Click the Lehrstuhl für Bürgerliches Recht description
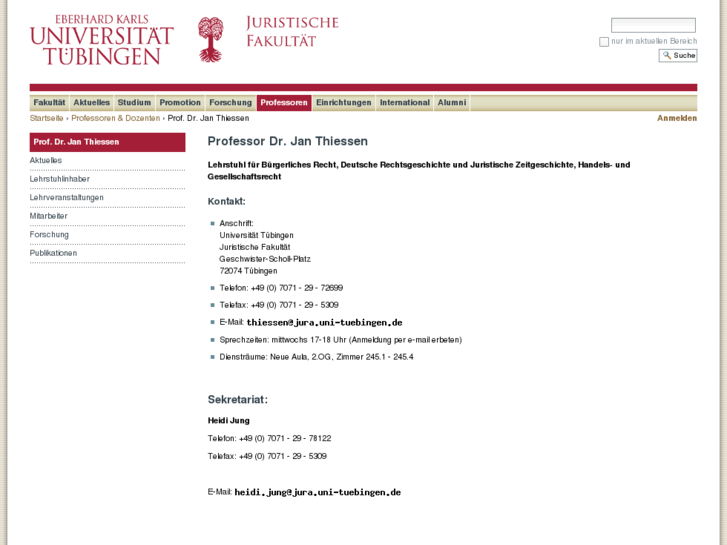Viewport: 727px width, 545px height. coord(419,171)
